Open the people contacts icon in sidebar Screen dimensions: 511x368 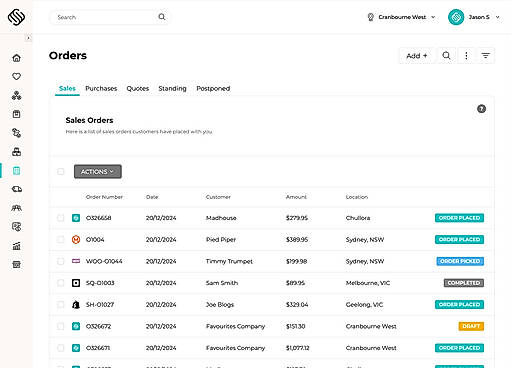pos(16,208)
